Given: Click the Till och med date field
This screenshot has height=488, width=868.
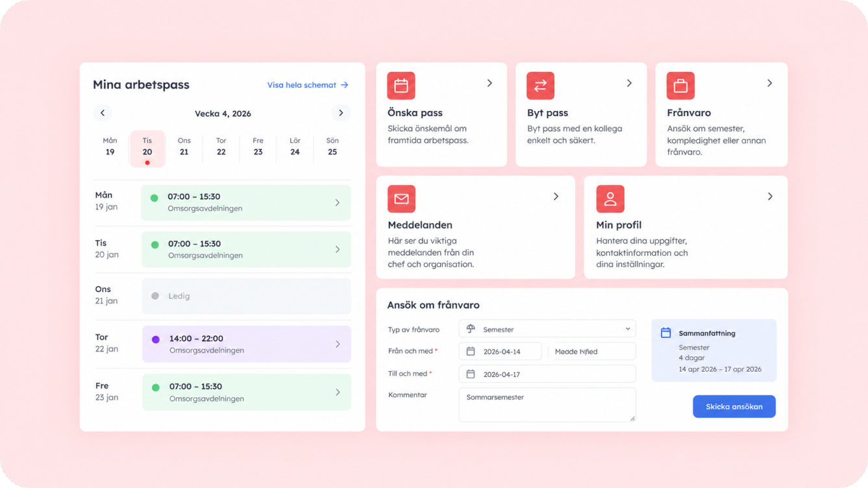Looking at the screenshot, I should [x=547, y=374].
